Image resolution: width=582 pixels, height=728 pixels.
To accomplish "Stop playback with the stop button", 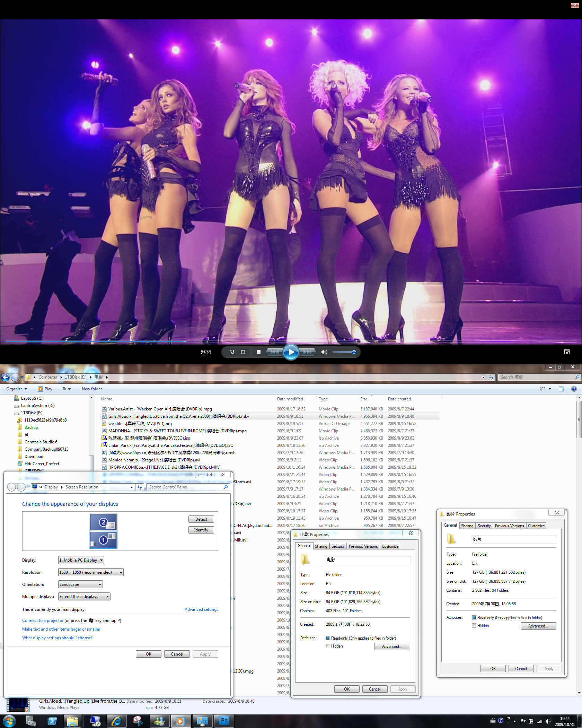I will [258, 352].
